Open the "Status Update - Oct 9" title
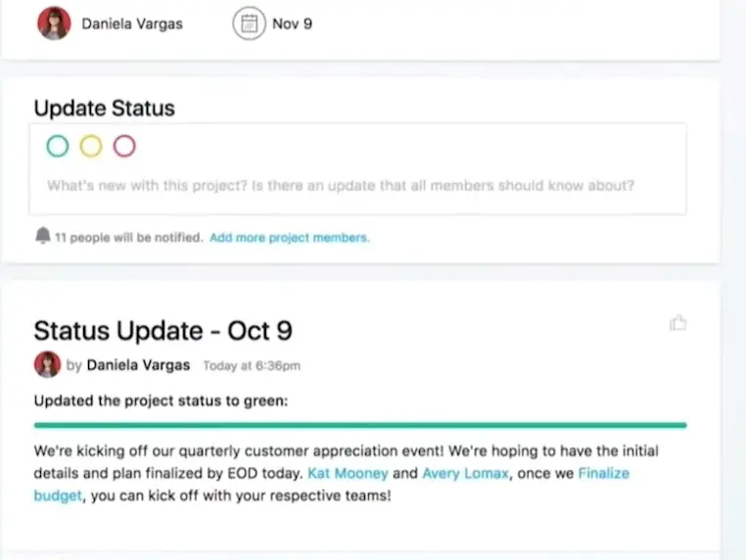746x560 pixels. coord(163,330)
